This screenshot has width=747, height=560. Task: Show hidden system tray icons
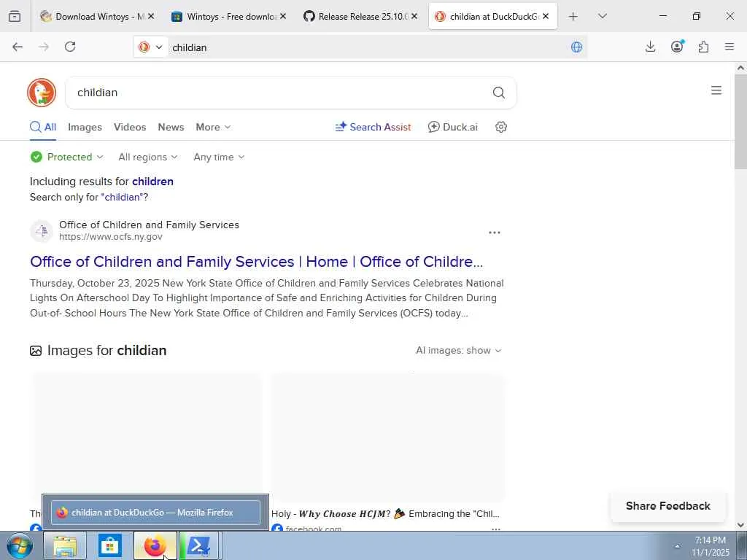coord(676,546)
